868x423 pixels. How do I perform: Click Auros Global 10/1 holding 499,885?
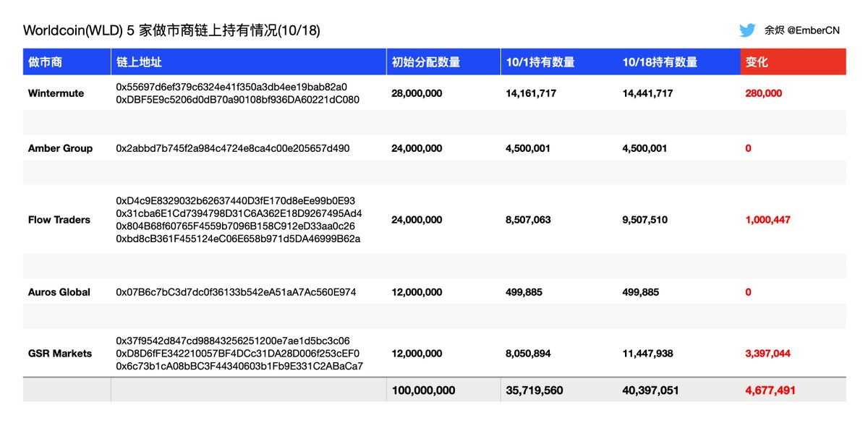pos(524,292)
